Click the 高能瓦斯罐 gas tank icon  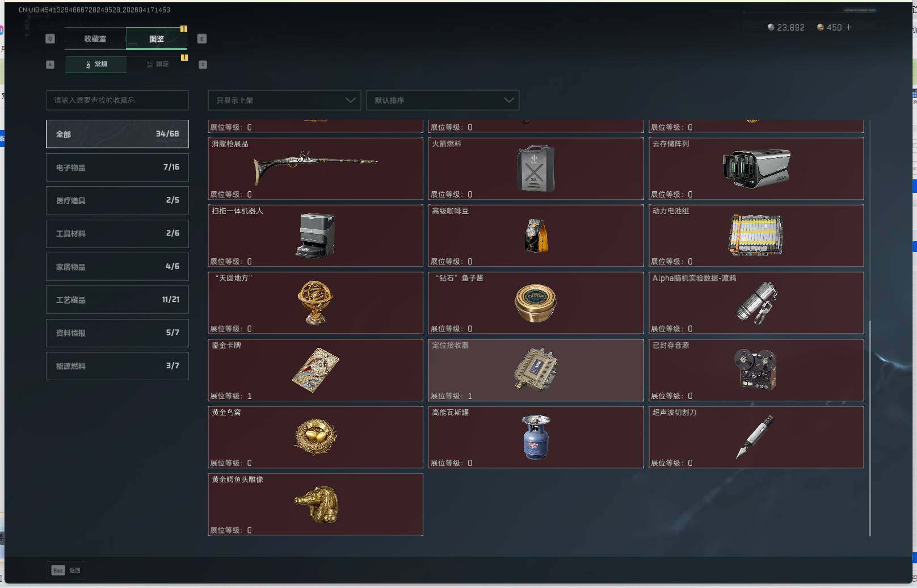click(x=536, y=437)
